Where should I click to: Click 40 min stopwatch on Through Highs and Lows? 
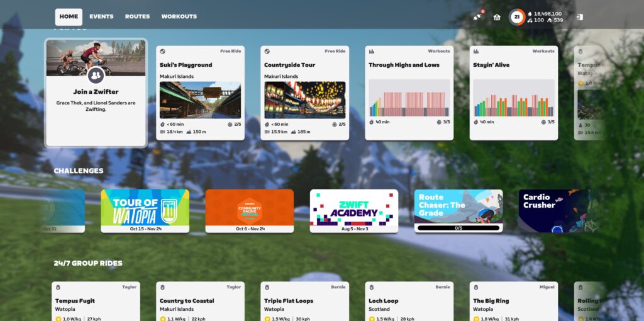pos(371,122)
